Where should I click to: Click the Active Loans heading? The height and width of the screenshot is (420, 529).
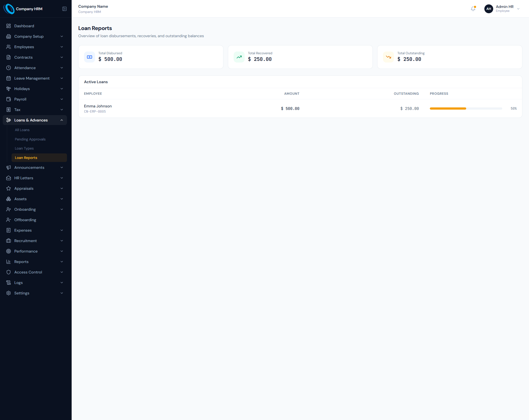pyautogui.click(x=96, y=82)
